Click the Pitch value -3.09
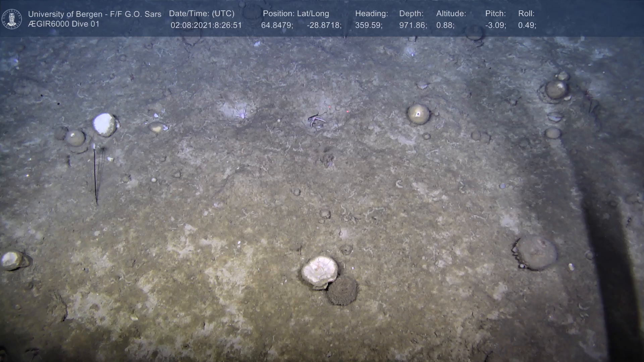This screenshot has width=644, height=362. 495,25
